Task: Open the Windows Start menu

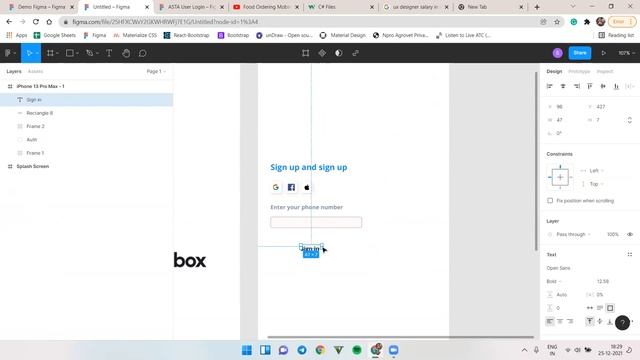Action: point(247,350)
